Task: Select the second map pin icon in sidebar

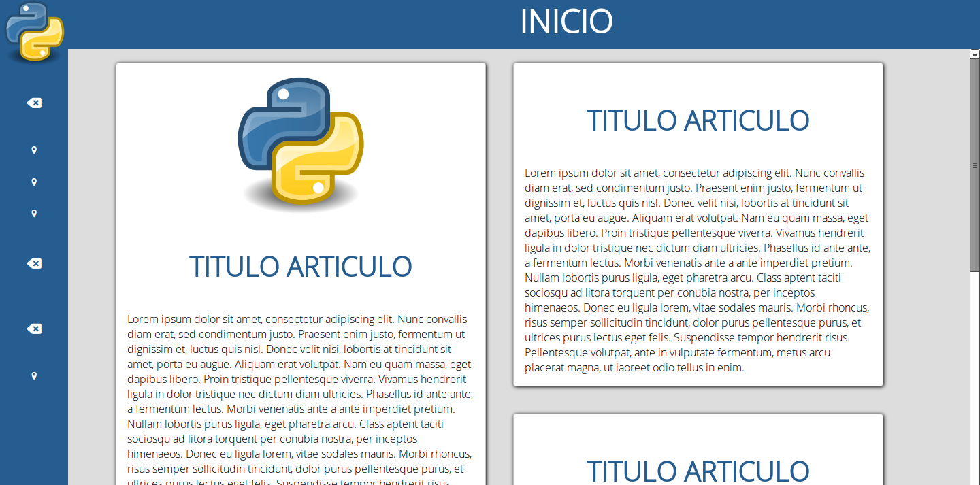Action: click(34, 182)
